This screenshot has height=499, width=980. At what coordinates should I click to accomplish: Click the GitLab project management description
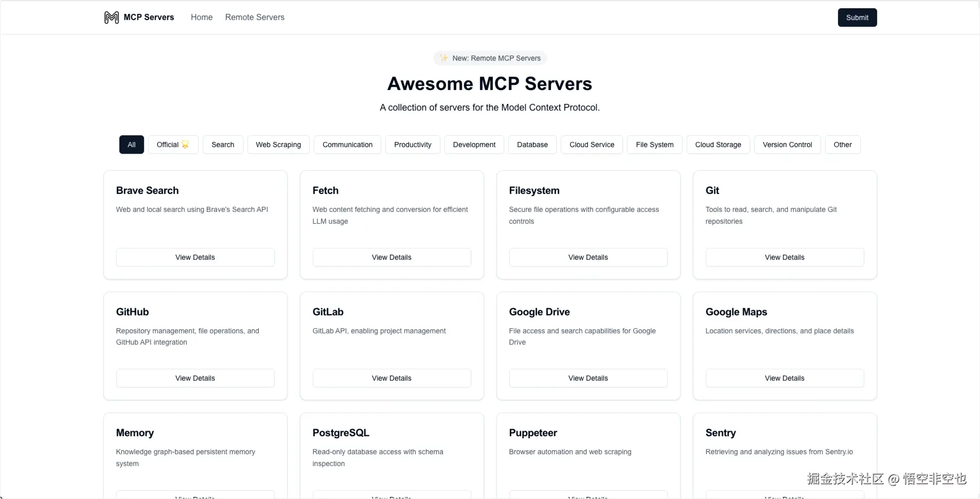[x=379, y=331]
